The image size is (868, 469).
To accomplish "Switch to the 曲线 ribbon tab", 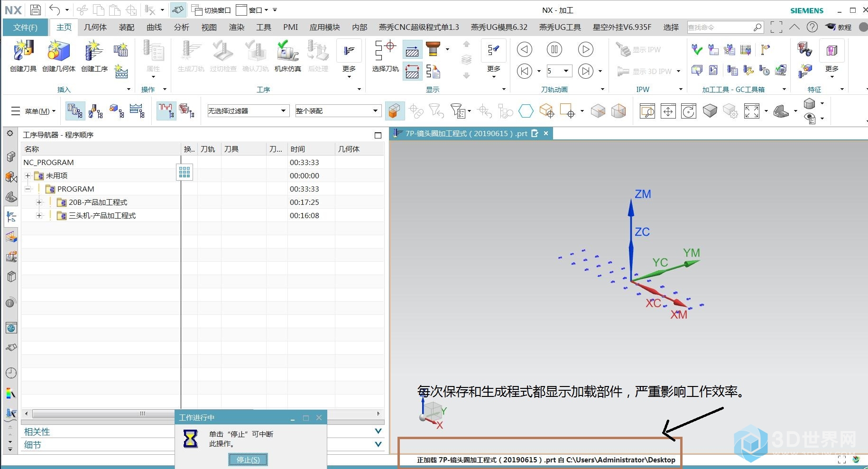I will coord(154,27).
